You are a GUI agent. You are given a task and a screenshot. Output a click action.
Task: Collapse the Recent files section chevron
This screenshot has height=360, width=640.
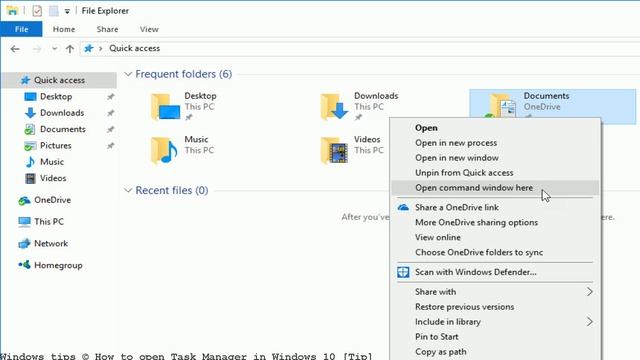click(128, 191)
